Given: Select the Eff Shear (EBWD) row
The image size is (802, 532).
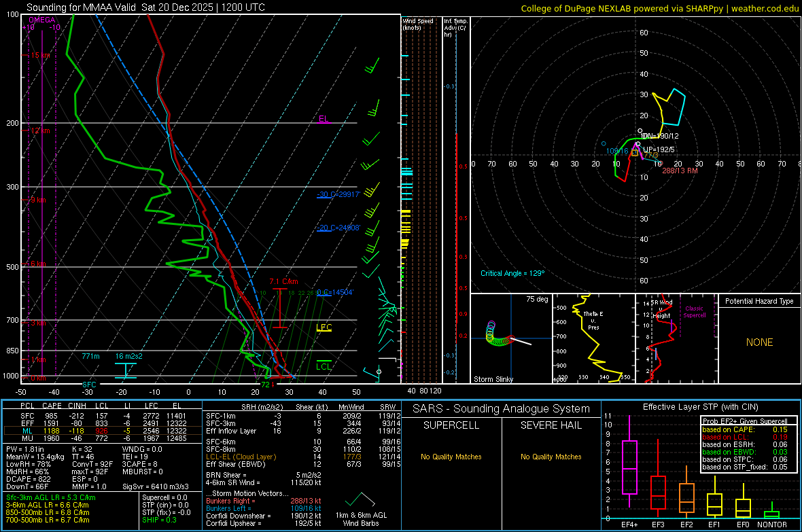Looking at the screenshot, I should point(302,464).
